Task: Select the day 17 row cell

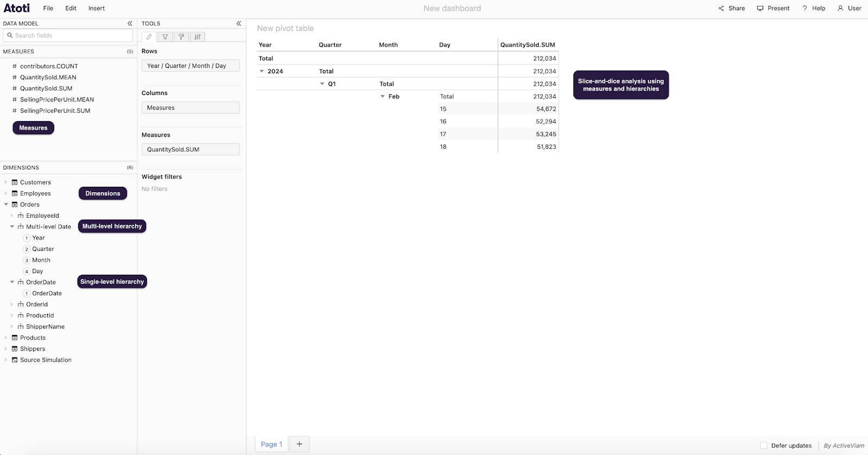Action: 468,134
